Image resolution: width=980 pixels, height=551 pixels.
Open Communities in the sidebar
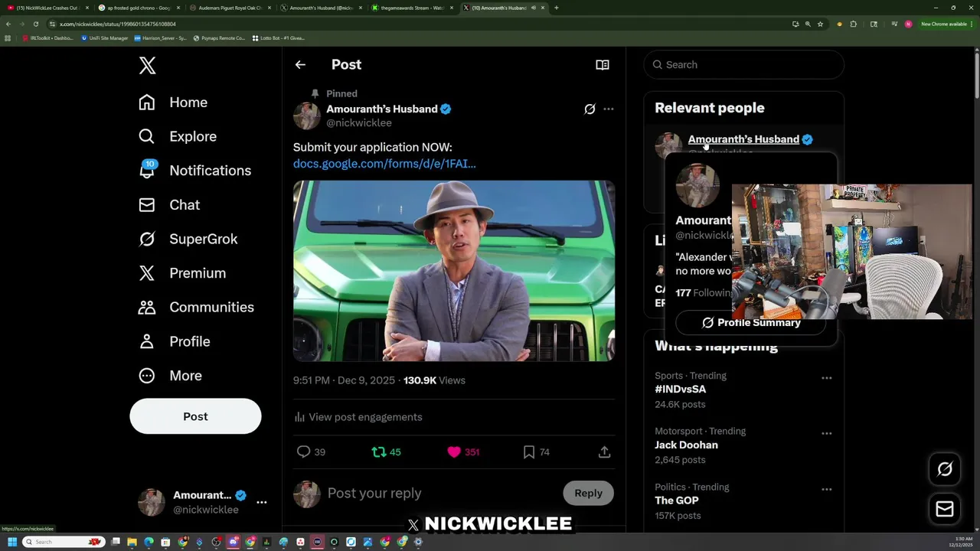pos(196,307)
